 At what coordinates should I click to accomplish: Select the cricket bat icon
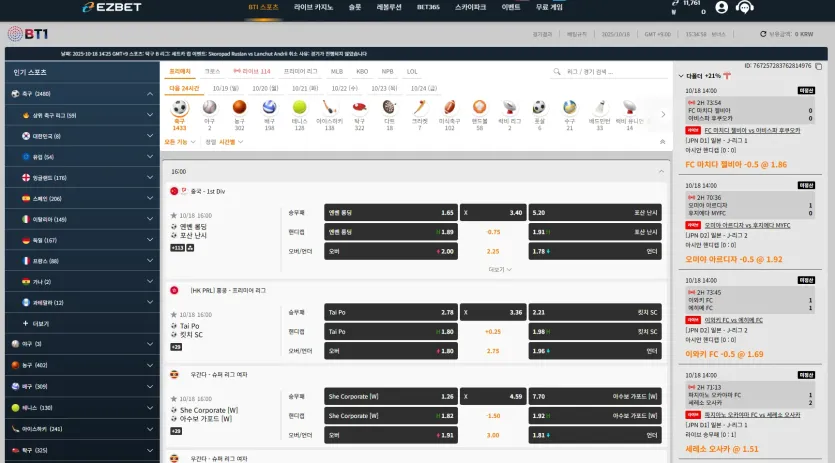(420, 108)
